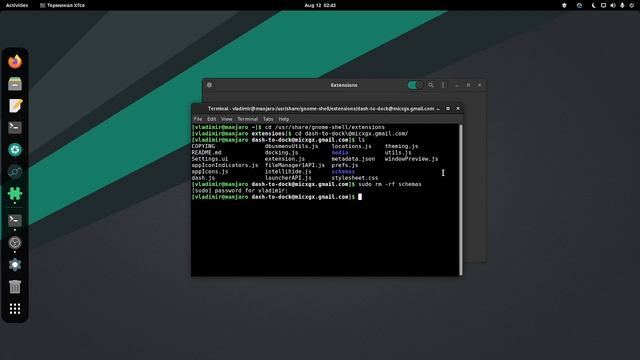Screen dimensions: 640x360
Task: Open the Terminal Tabs menu
Action: pos(268,119)
